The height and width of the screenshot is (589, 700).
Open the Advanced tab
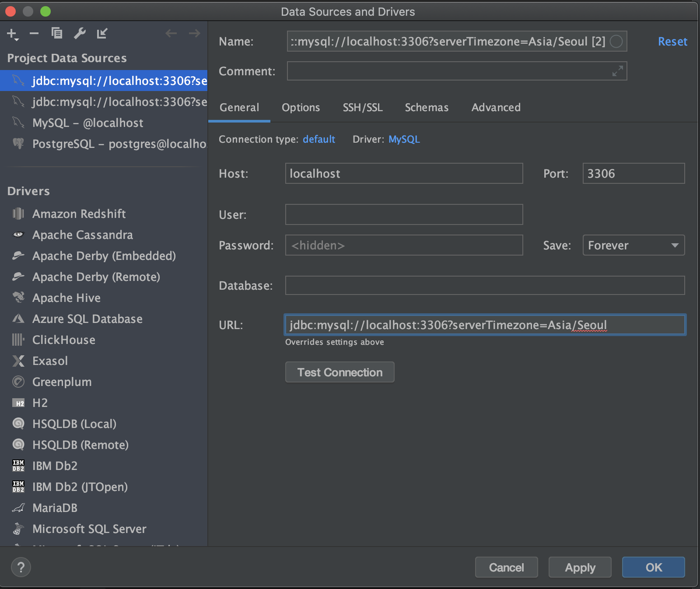(x=496, y=108)
